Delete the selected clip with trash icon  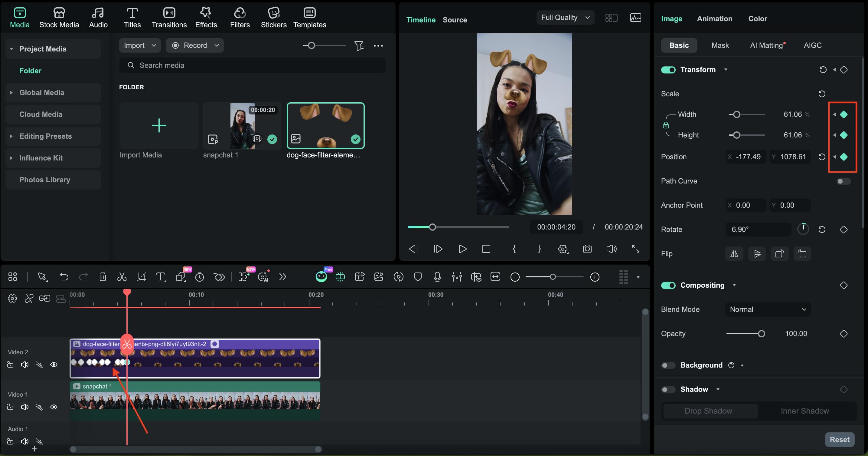[103, 276]
